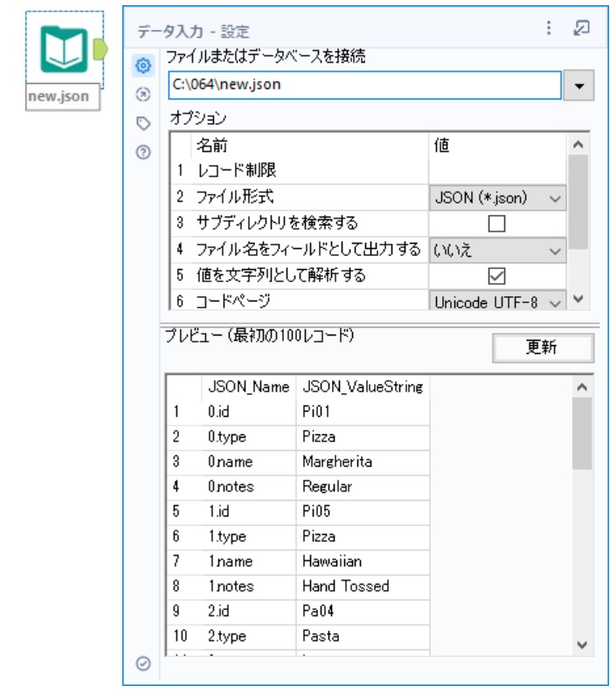
Task: Enable the サブディレクトリを検索する checkbox
Action: tap(496, 224)
